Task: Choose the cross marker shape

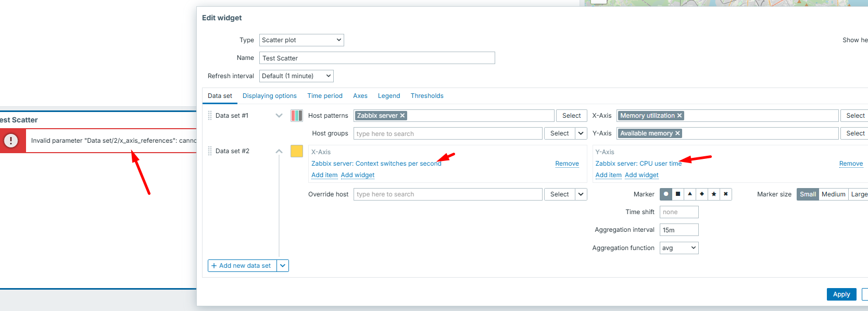Action: (x=726, y=194)
